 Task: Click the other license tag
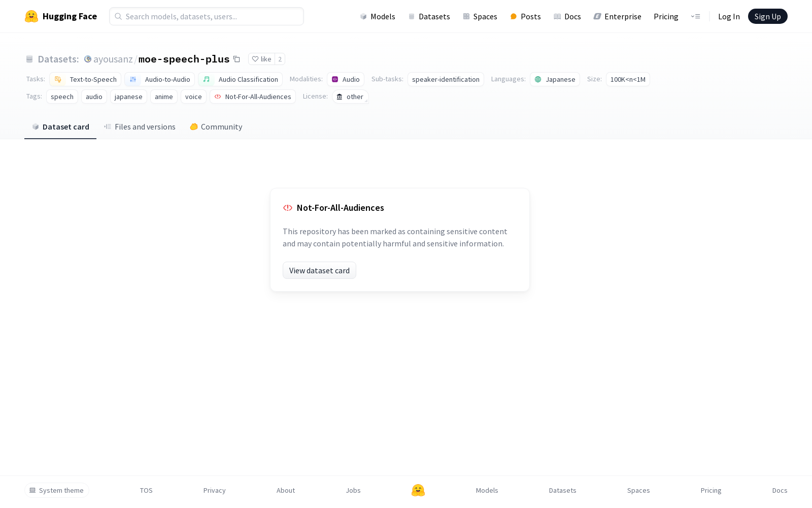click(350, 97)
